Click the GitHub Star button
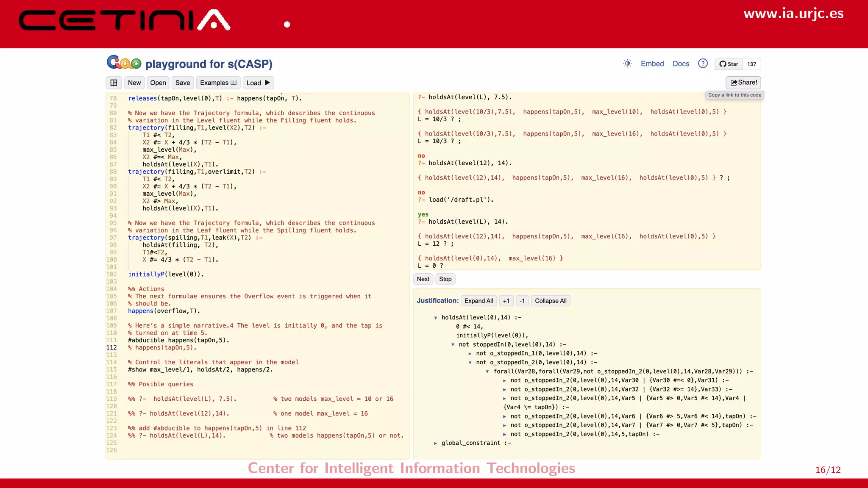 729,64
